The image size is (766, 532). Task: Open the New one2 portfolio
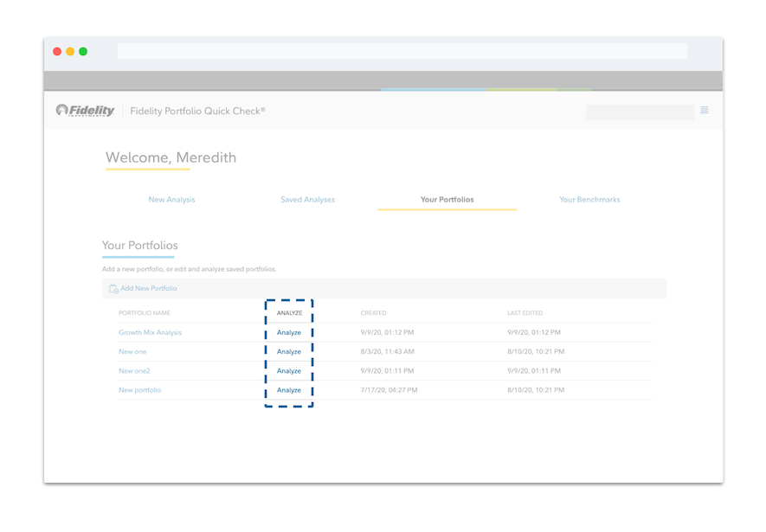[x=134, y=371]
